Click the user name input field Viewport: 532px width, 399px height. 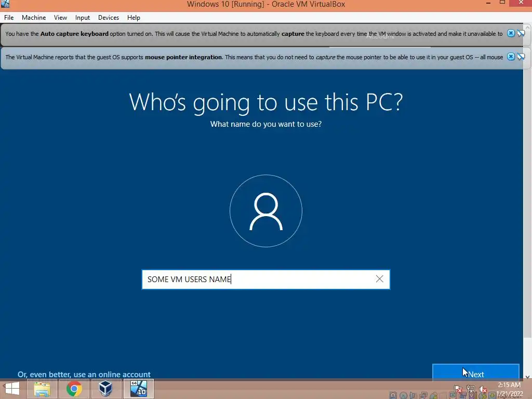pos(265,279)
